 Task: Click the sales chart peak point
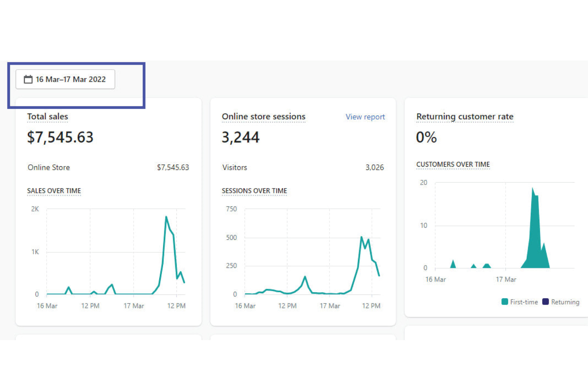(x=166, y=217)
